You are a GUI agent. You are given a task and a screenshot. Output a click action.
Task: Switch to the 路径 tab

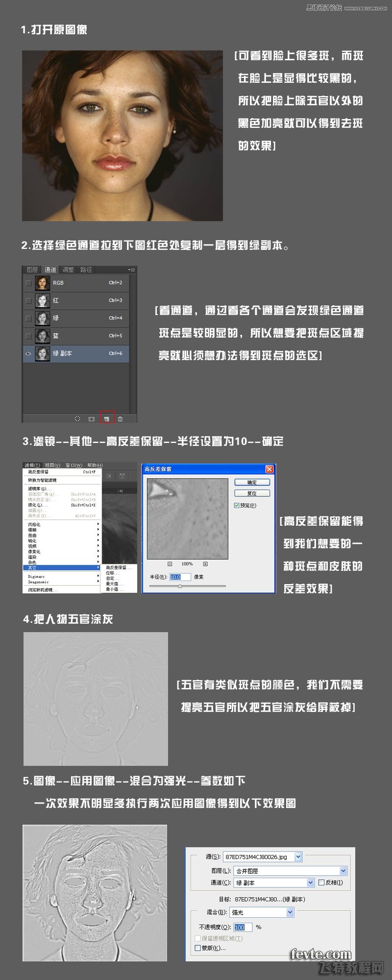point(86,269)
